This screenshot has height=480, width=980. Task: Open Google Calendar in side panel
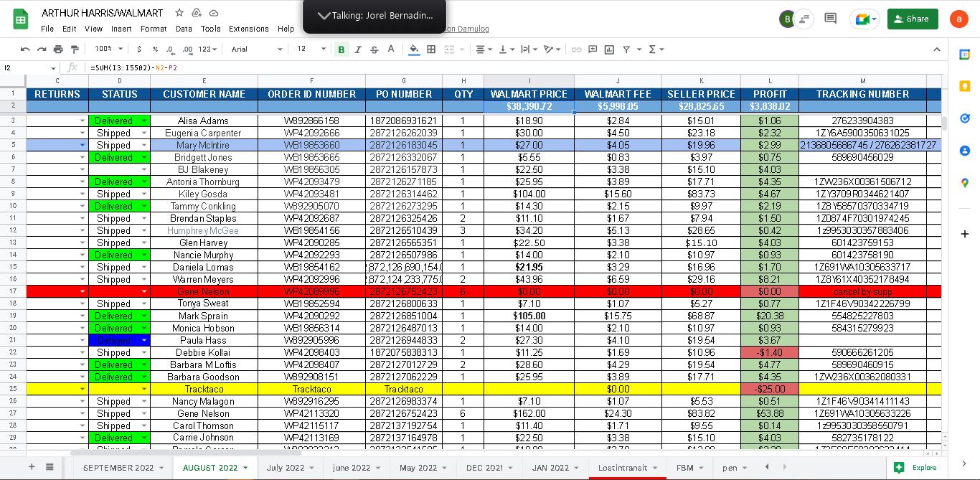point(964,55)
